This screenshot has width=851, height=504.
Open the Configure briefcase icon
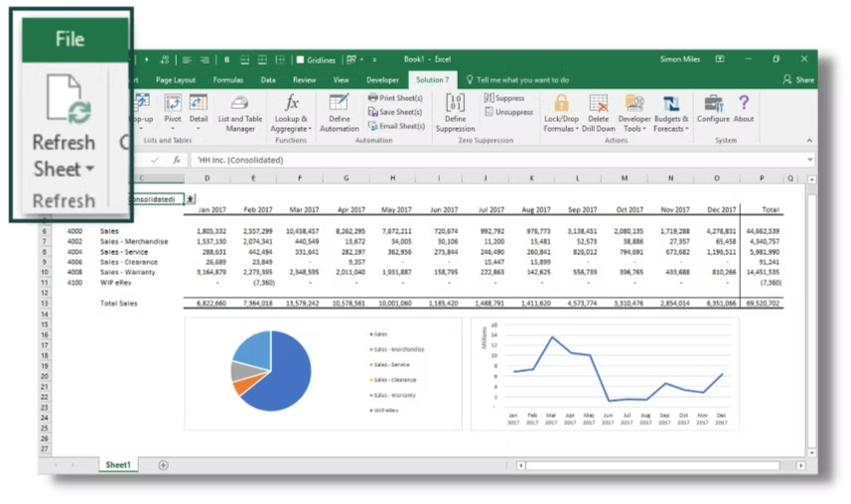tap(713, 103)
